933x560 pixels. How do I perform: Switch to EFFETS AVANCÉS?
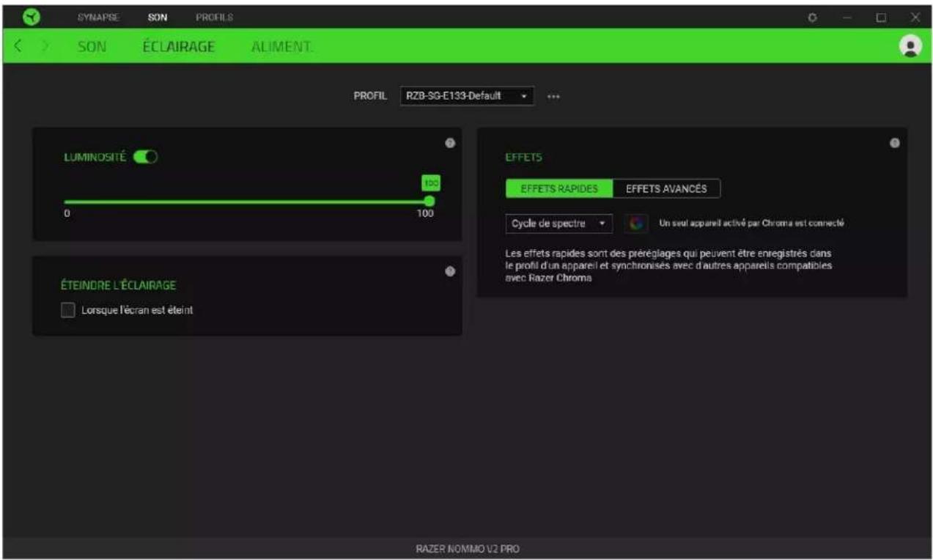pos(666,188)
